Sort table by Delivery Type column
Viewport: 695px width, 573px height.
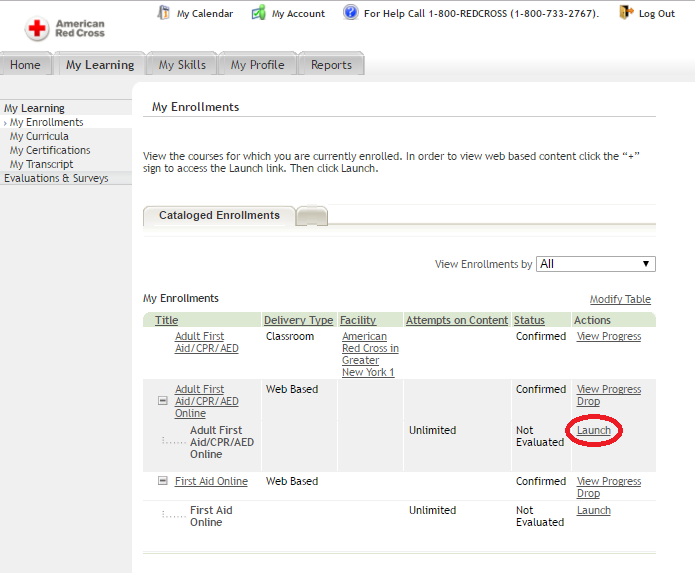298,320
